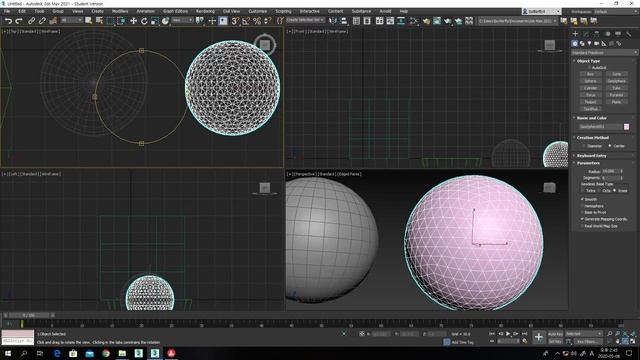640x360 pixels.
Task: Select the Select and Link tool
Action: tap(31, 20)
